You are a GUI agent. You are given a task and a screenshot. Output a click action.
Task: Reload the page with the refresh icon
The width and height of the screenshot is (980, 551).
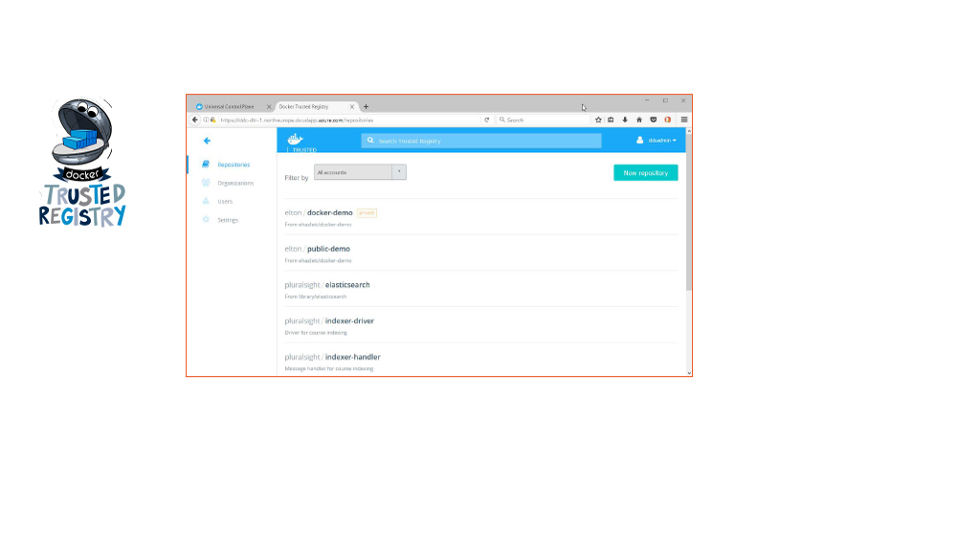click(x=487, y=120)
